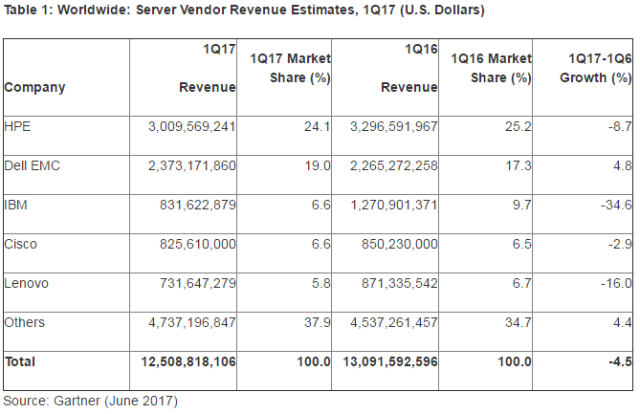Select total 1Q17 revenue 12,508,818,106
640x414 pixels.
click(188, 362)
